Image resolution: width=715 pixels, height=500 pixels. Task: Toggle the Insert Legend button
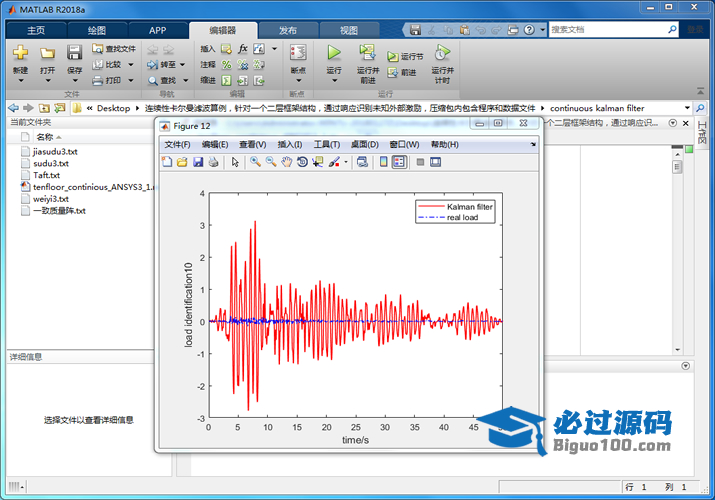(399, 162)
